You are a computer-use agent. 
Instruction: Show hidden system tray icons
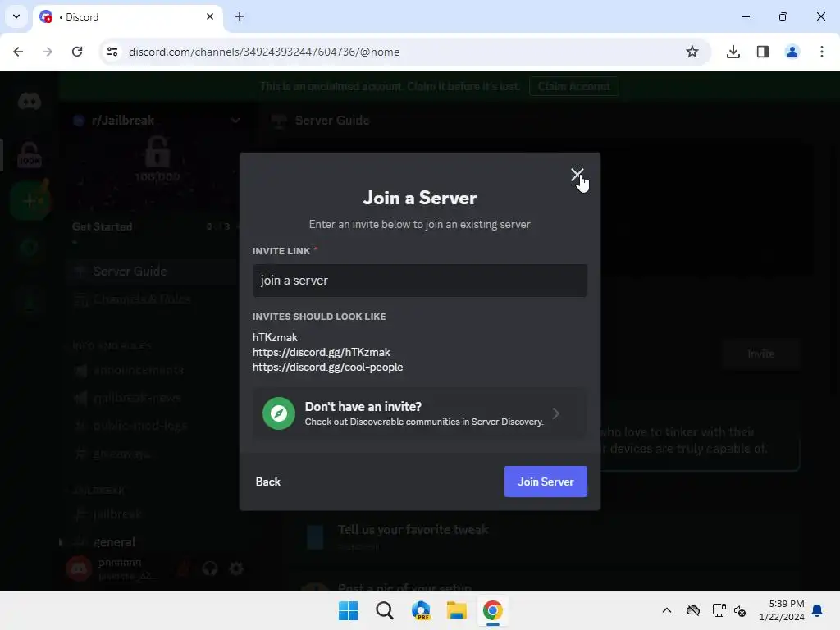[666, 610]
